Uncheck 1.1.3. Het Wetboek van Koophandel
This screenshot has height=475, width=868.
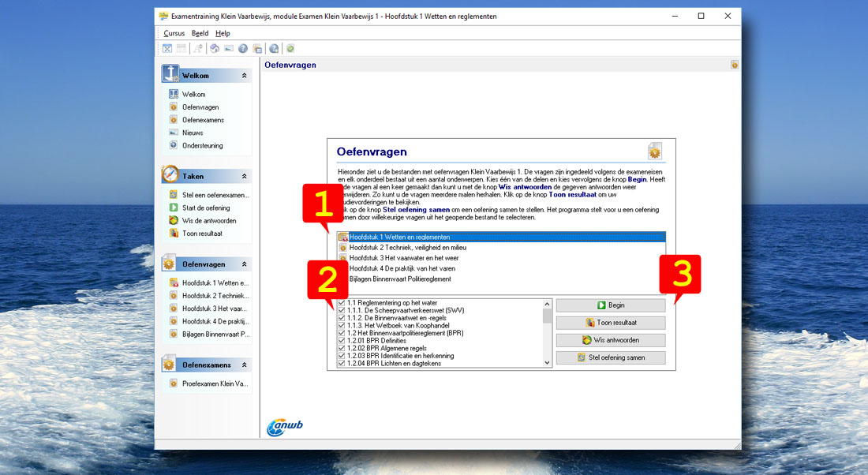point(342,326)
